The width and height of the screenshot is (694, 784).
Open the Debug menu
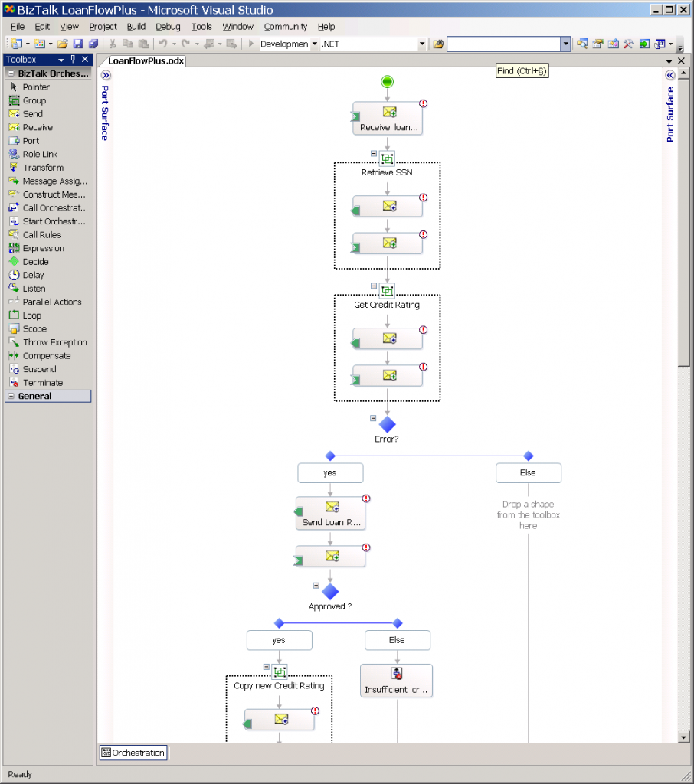coord(168,27)
